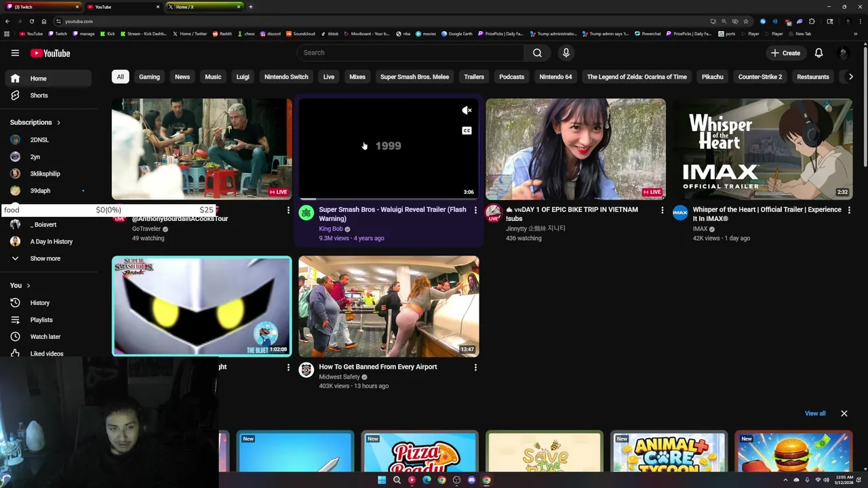Open the YouTube hamburger guide menu
This screenshot has width=868, height=488.
tap(15, 53)
